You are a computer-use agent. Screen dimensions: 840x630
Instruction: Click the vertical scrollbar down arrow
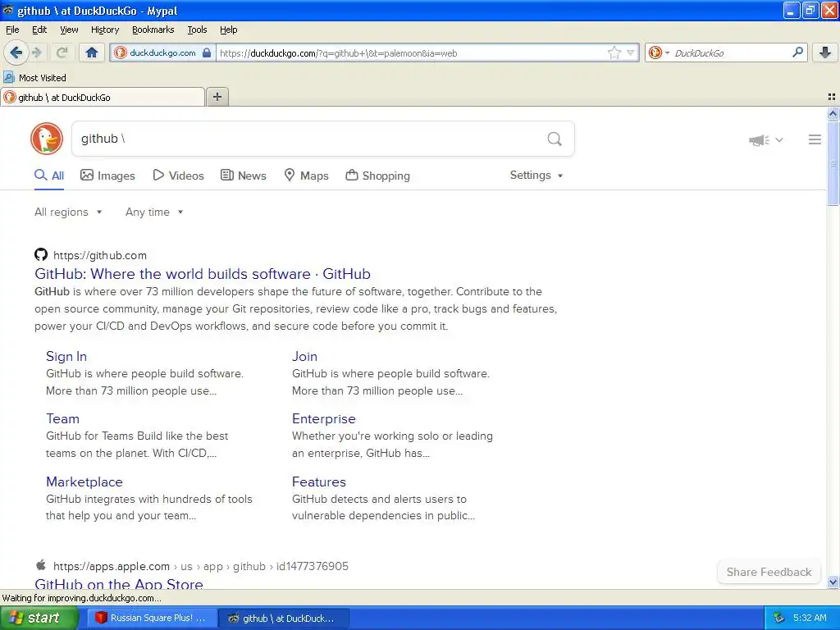tap(833, 582)
